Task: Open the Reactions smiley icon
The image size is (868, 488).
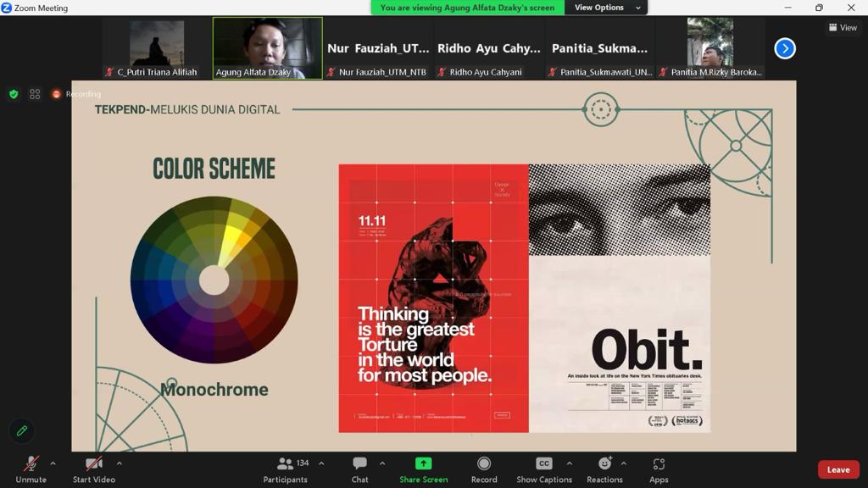Action: (x=604, y=463)
